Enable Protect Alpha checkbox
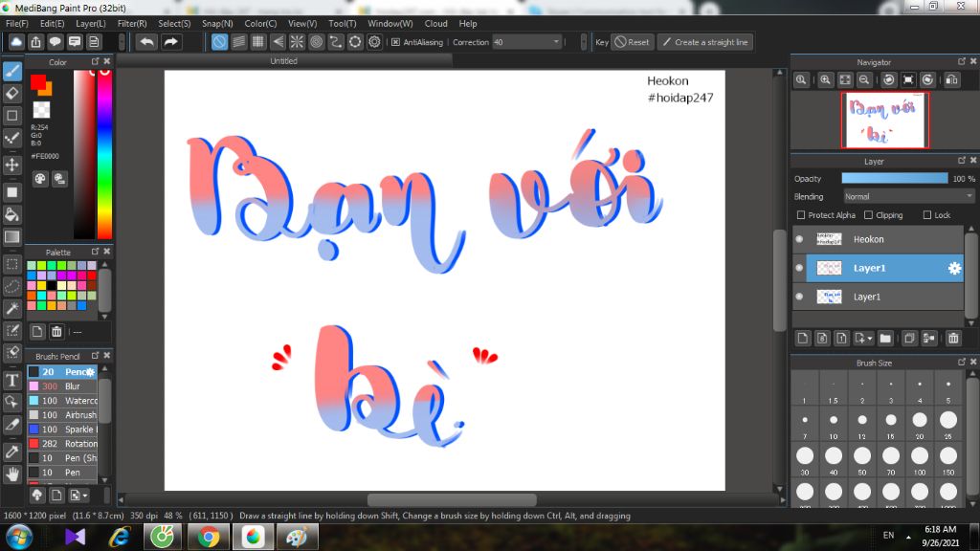Image resolution: width=980 pixels, height=551 pixels. click(801, 215)
